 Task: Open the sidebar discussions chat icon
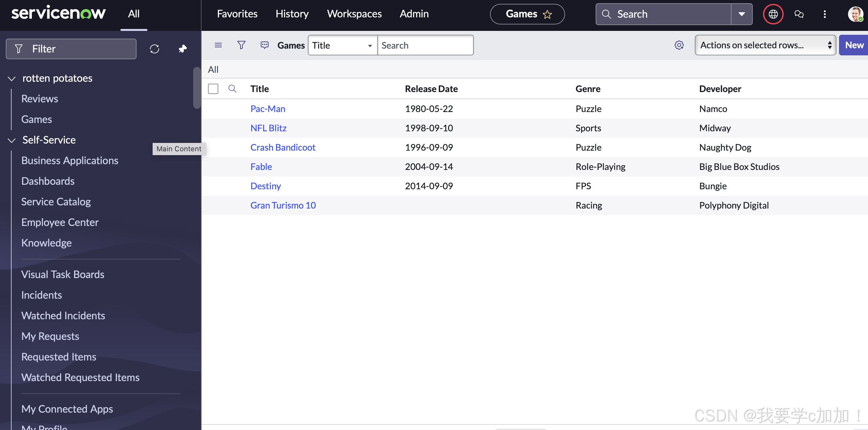click(x=798, y=14)
